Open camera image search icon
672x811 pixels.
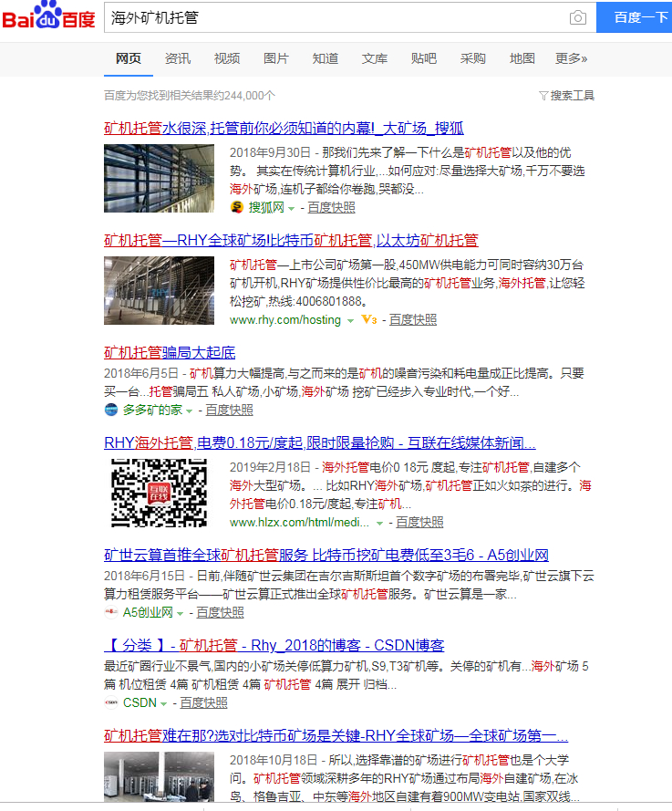577,17
